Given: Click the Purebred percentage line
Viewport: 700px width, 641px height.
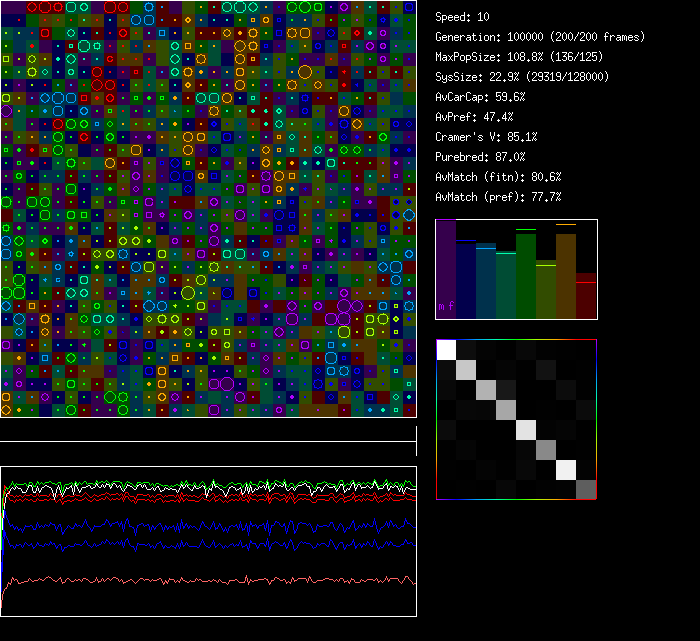Looking at the screenshot, I should (480, 157).
